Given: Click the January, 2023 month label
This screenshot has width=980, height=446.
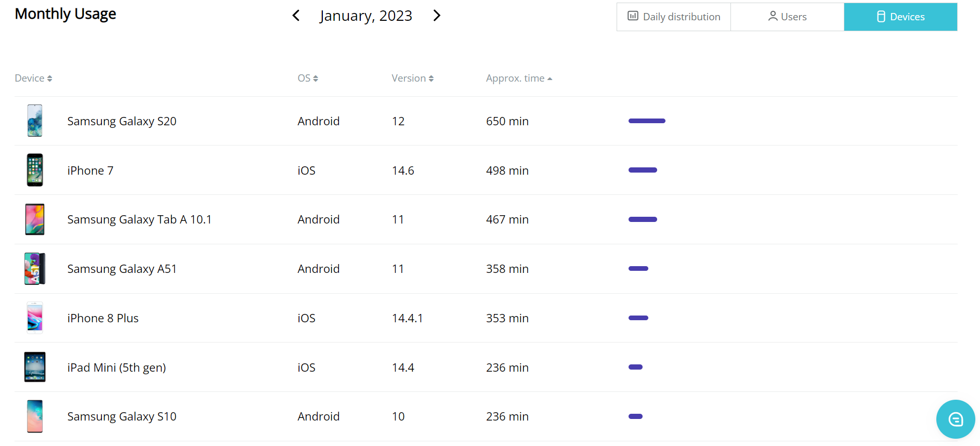Looking at the screenshot, I should (x=366, y=16).
